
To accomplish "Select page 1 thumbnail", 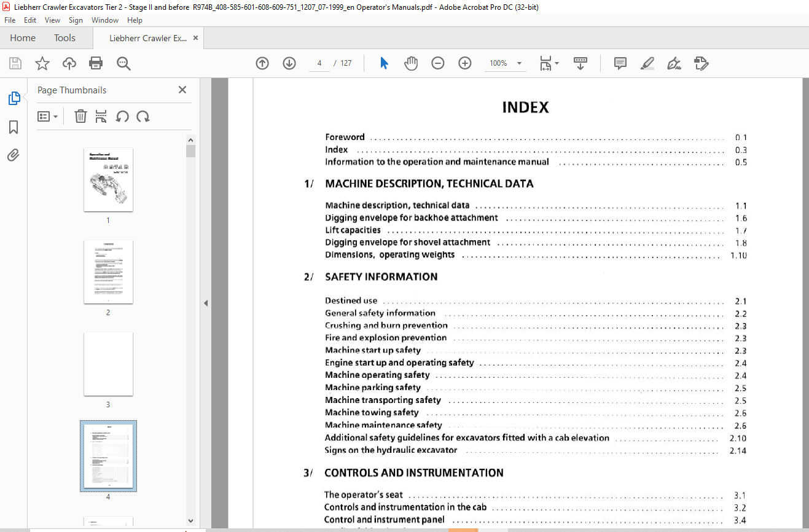I will (x=108, y=180).
